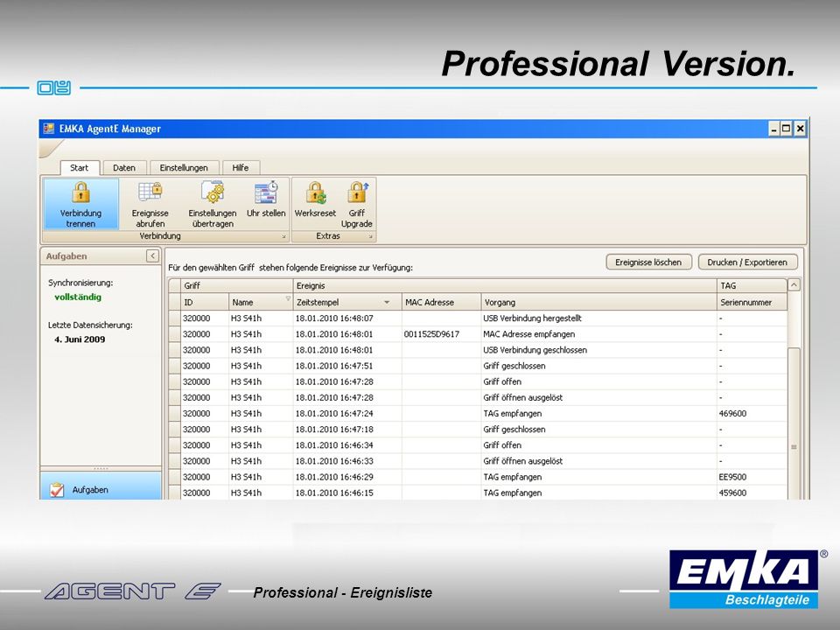The width and height of the screenshot is (840, 630).
Task: Open the Einstellungen tab
Action: (x=184, y=168)
